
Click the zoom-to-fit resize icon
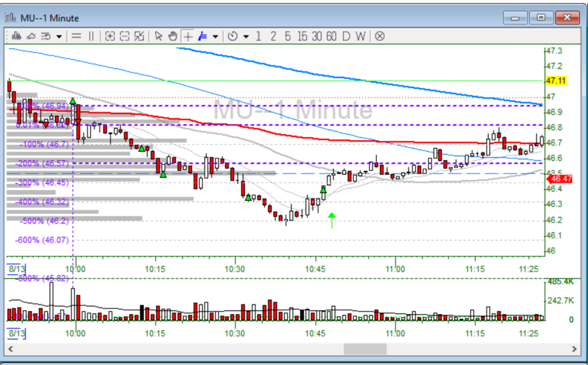(x=139, y=36)
